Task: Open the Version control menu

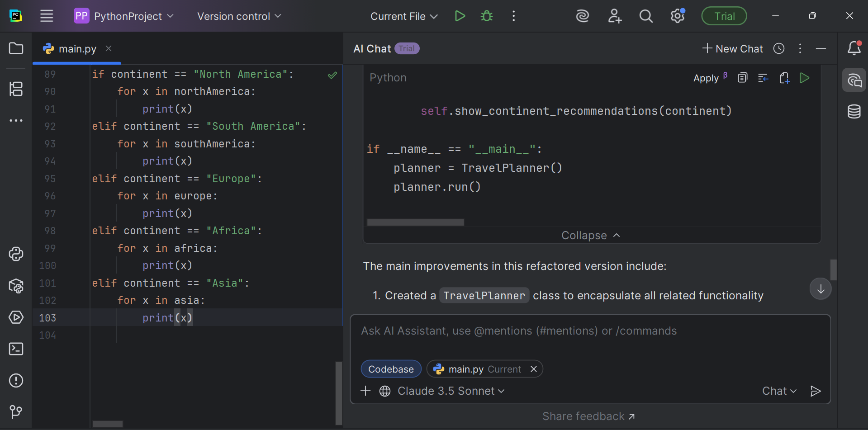Action: point(239,16)
